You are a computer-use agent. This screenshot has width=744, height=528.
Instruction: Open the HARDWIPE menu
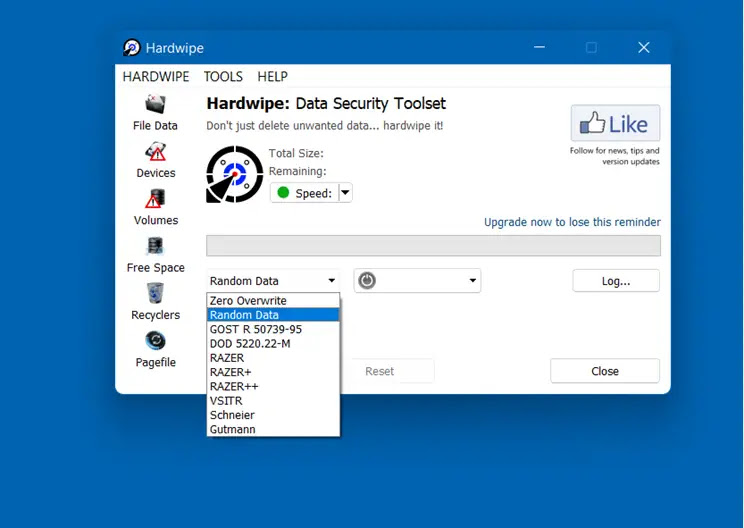click(x=156, y=76)
